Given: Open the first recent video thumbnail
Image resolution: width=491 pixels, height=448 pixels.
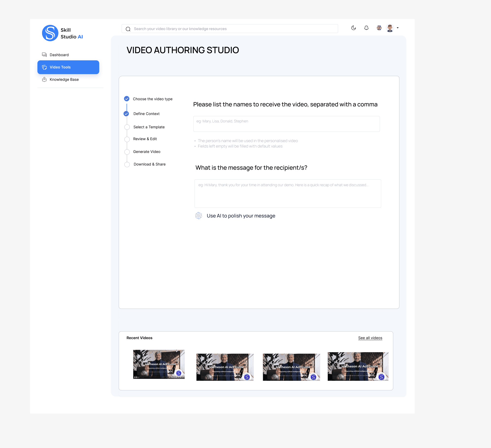Looking at the screenshot, I should point(159,364).
